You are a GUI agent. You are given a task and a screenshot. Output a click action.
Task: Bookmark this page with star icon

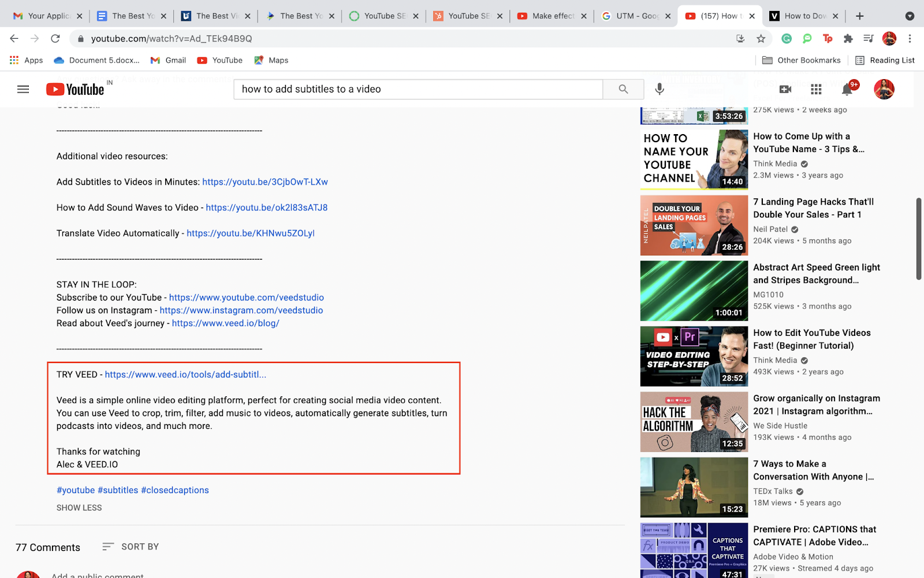coord(761,39)
